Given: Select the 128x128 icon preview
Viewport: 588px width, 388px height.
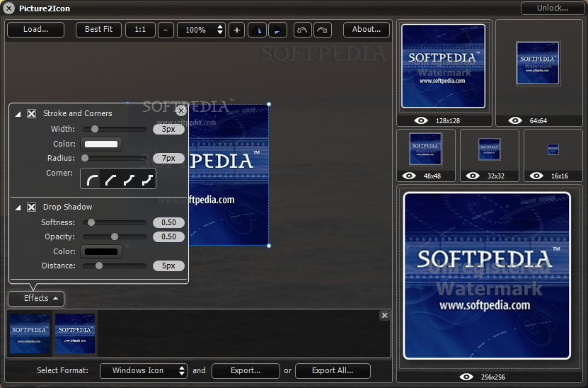Looking at the screenshot, I should 443,66.
